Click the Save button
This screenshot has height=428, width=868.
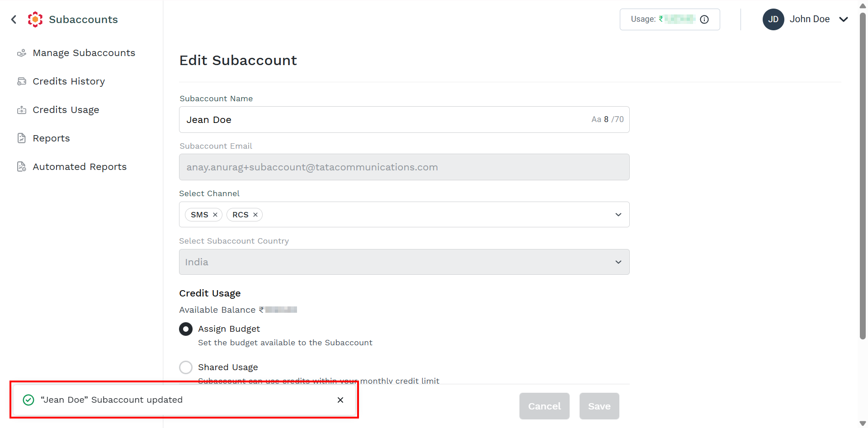599,406
